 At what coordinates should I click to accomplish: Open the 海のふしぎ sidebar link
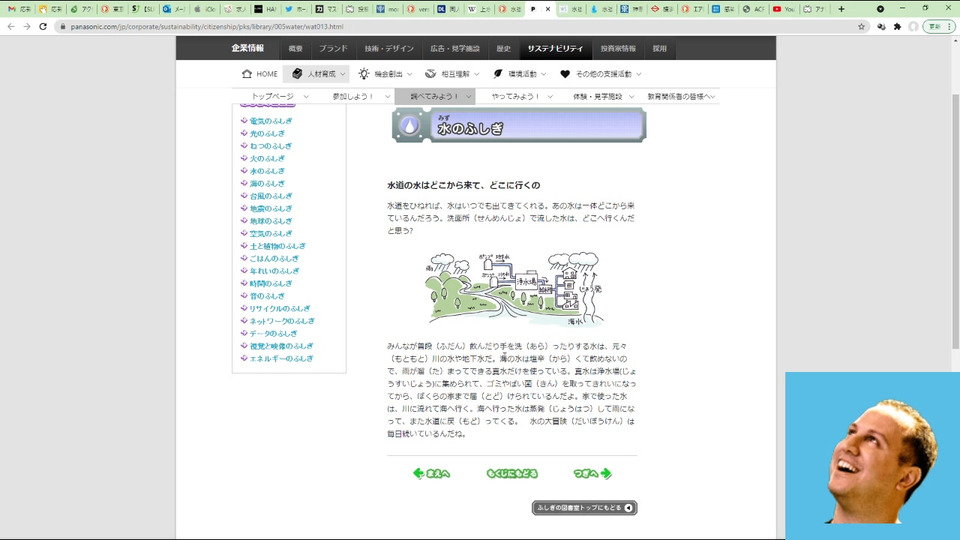267,184
